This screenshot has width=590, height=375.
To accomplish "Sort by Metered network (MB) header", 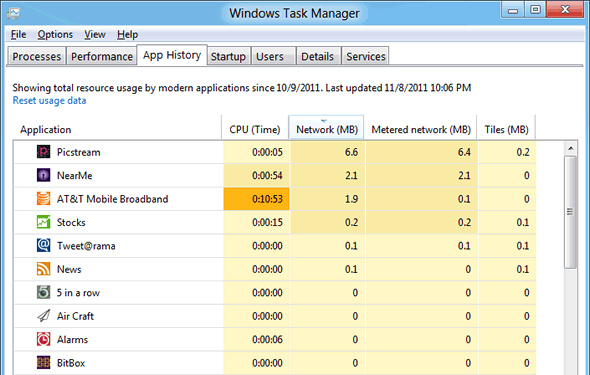I will tap(421, 129).
